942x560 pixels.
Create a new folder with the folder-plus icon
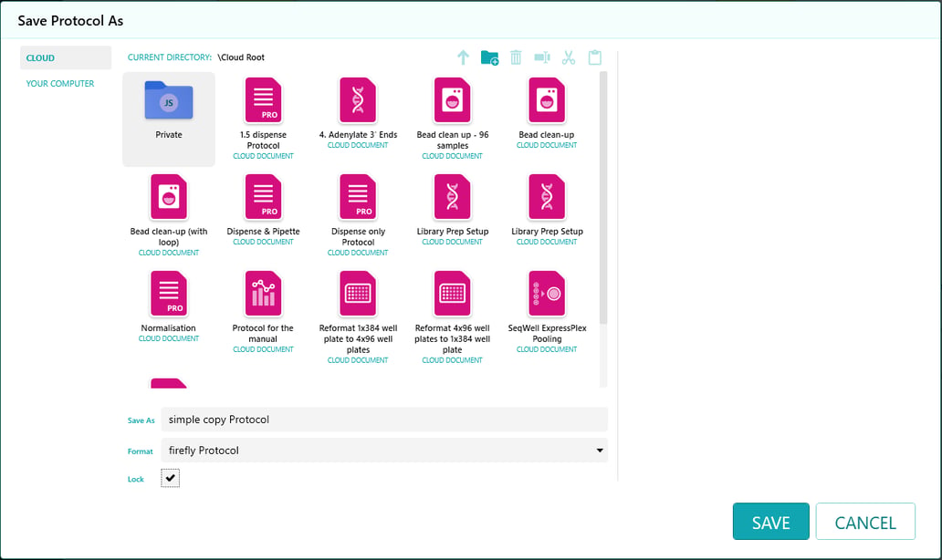pos(489,57)
